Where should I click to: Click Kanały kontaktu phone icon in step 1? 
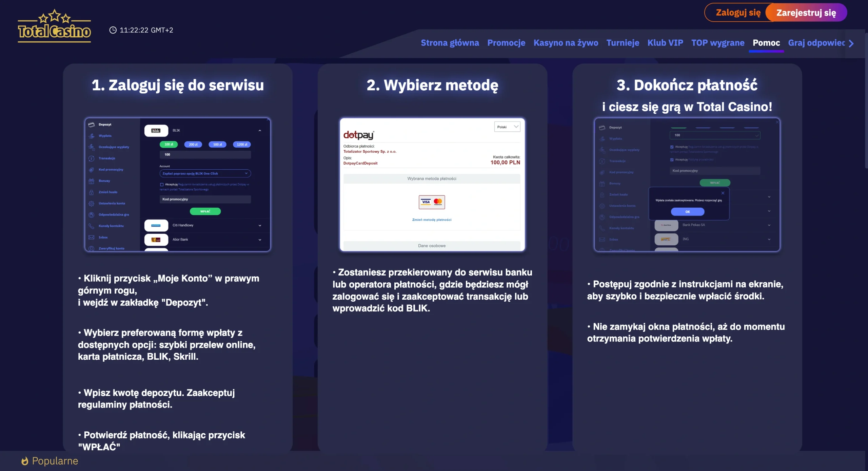91,226
